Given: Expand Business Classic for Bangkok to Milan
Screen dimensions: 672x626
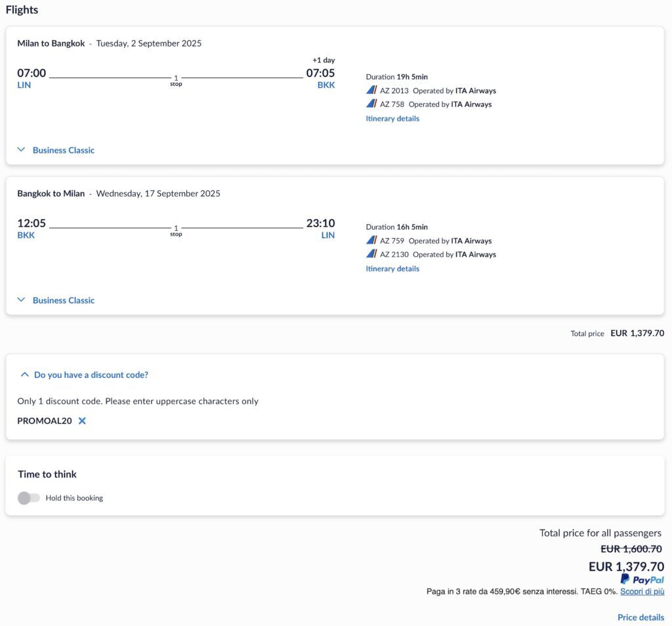Looking at the screenshot, I should coord(56,301).
